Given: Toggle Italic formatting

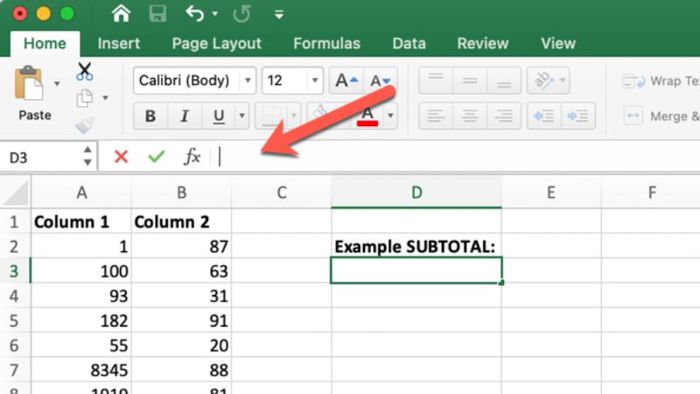Looking at the screenshot, I should point(184,116).
